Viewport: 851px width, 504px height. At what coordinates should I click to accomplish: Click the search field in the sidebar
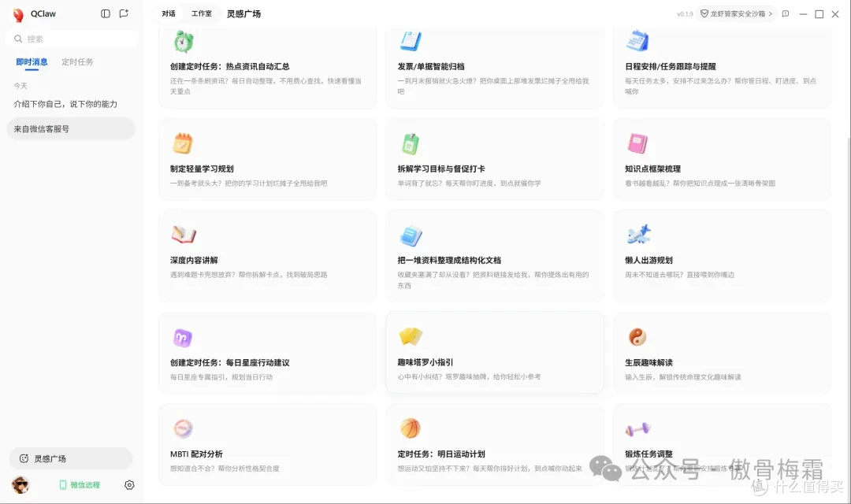(72, 39)
